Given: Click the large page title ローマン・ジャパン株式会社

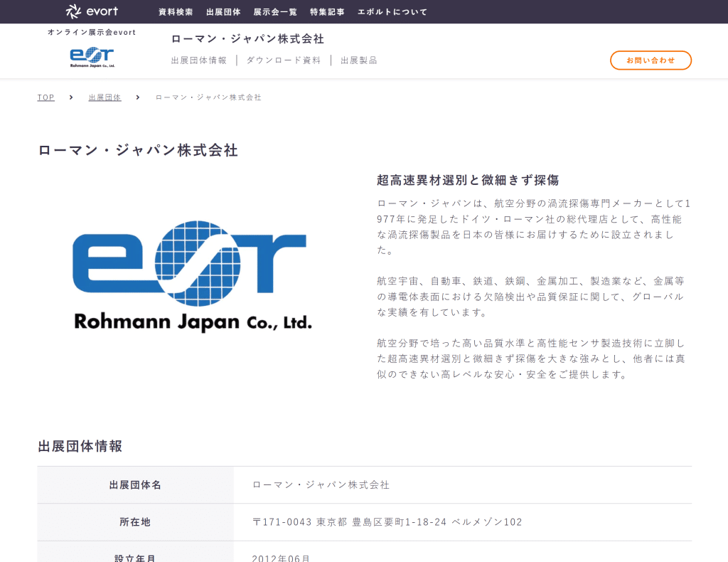Looking at the screenshot, I should [138, 151].
